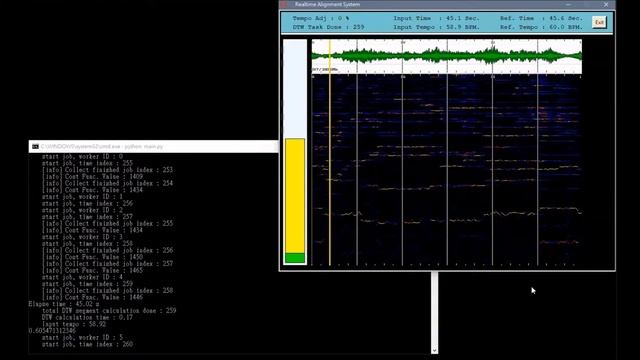This screenshot has height=360, width=640.
Task: Click the 'Tempo Adj : 0 %' readout
Action: (x=321, y=18)
